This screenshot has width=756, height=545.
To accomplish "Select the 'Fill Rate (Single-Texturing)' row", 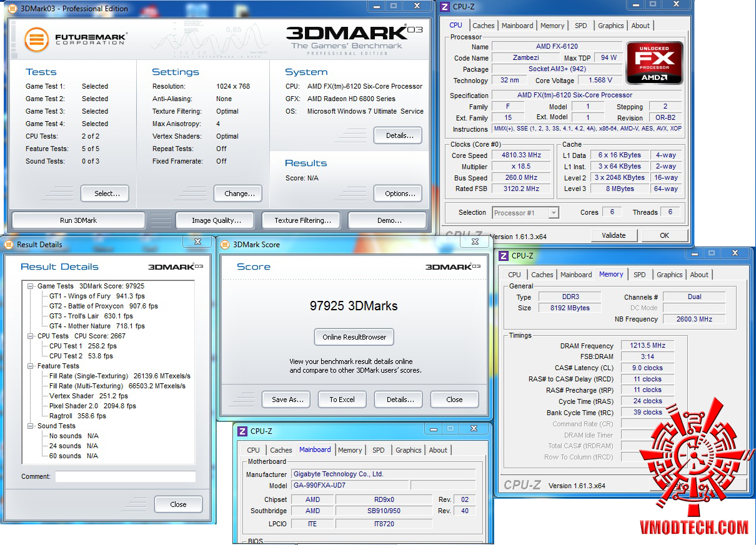I will pyautogui.click(x=120, y=376).
